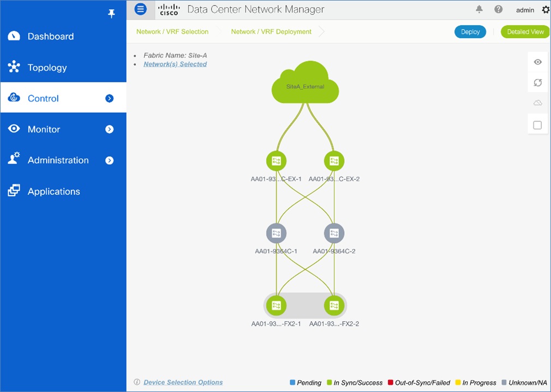Select switch AA01-93...C-EX-2 node
Screen dimensions: 551x392
(334, 161)
